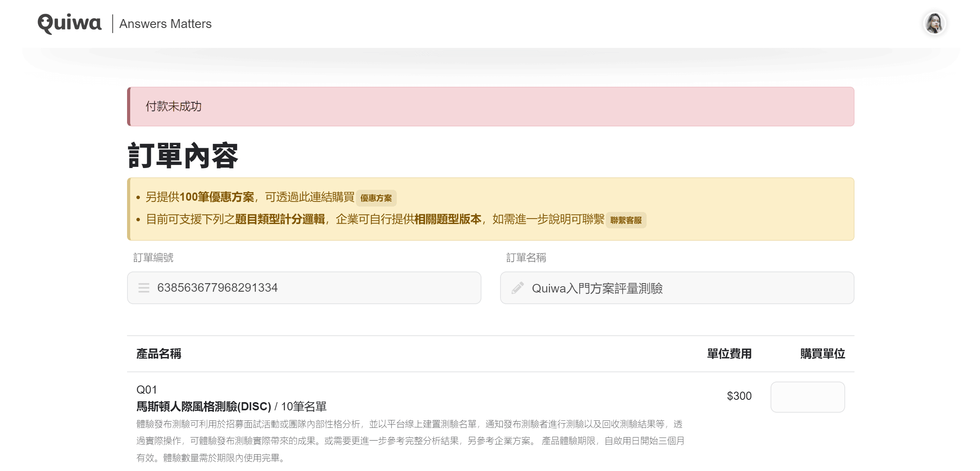Click the pencil icon beside order name
Screen dimensions: 980x471
coord(517,288)
